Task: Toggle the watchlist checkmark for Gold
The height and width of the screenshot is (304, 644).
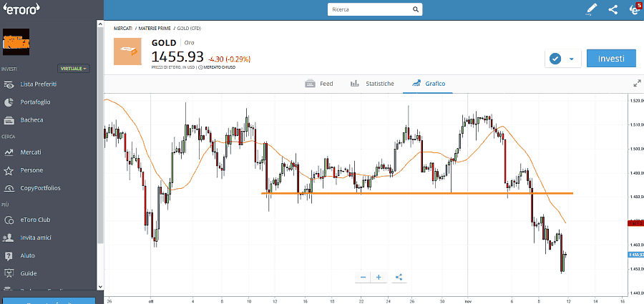Action: tap(554, 59)
